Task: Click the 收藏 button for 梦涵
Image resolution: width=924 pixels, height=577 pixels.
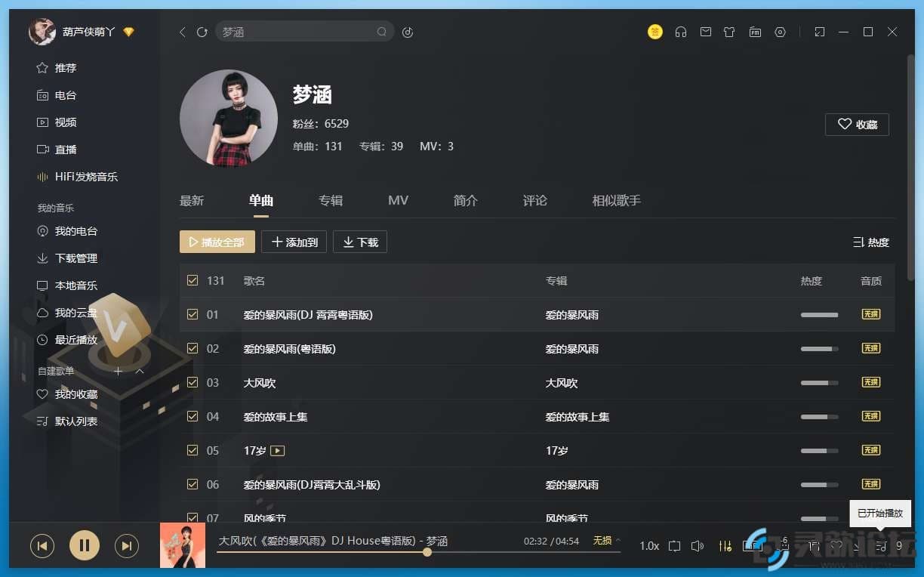Action: click(x=857, y=125)
